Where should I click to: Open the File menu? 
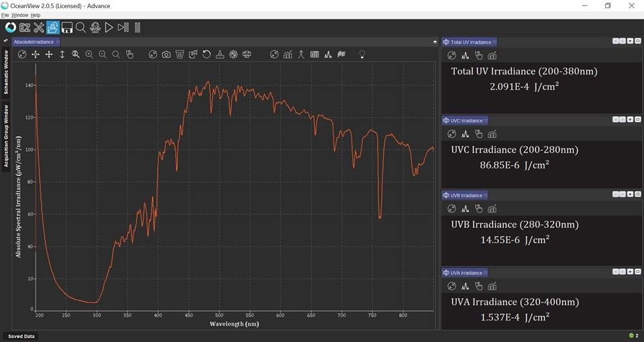tap(5, 15)
